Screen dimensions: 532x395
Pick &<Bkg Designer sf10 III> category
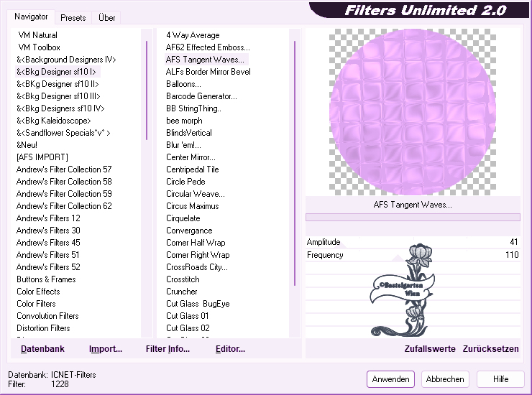[x=58, y=96]
